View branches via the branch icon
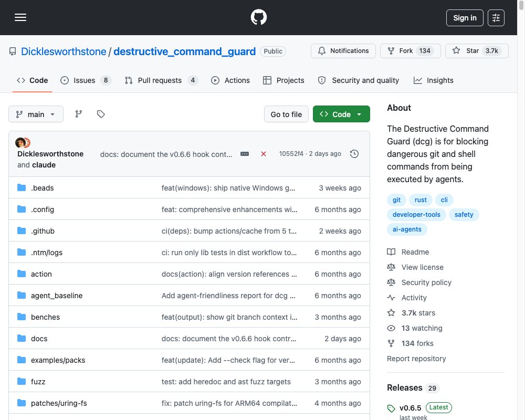Screen dimensions: 525x420 tap(79, 114)
